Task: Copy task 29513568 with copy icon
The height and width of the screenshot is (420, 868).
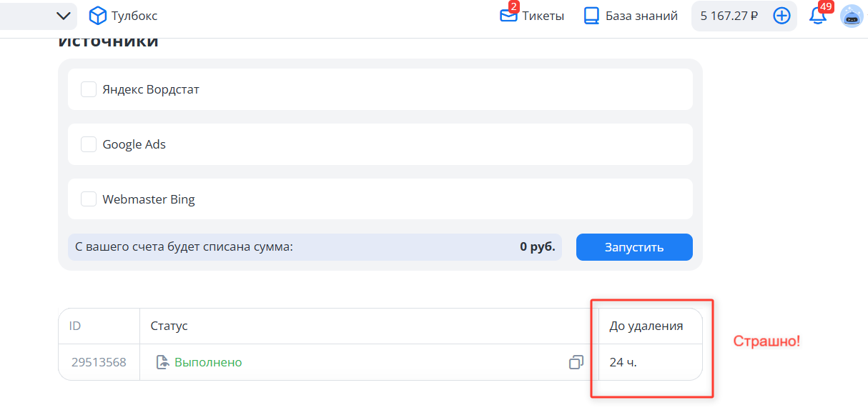Action: [x=576, y=362]
